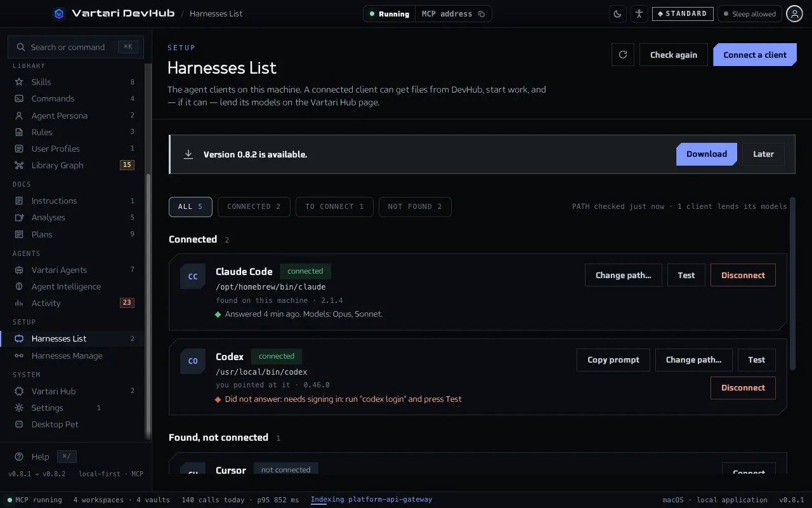Select the CONNECTED 2 filter tab
Viewport: 812px width, 508px height.
254,206
